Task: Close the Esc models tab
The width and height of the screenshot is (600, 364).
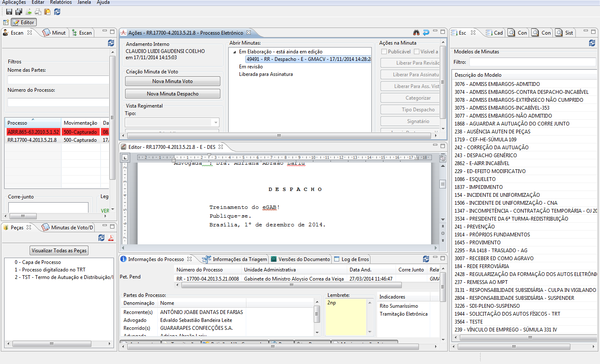Action: (x=473, y=33)
